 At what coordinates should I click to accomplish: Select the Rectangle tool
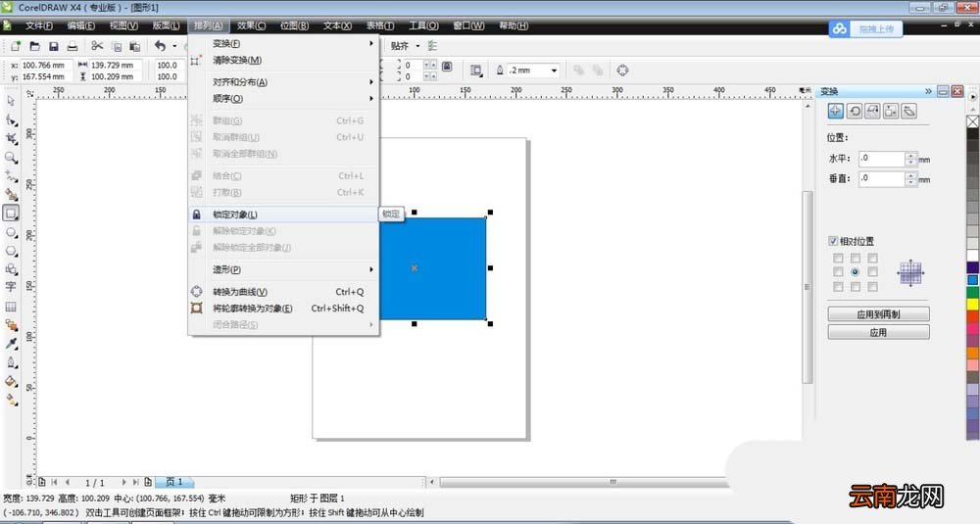point(11,214)
